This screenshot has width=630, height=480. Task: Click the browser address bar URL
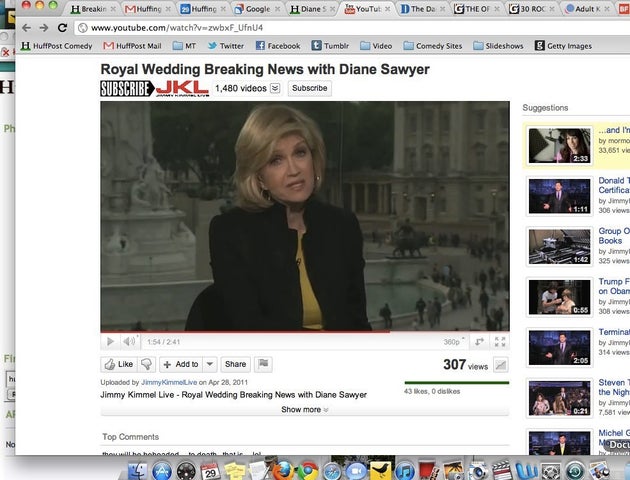[177, 28]
